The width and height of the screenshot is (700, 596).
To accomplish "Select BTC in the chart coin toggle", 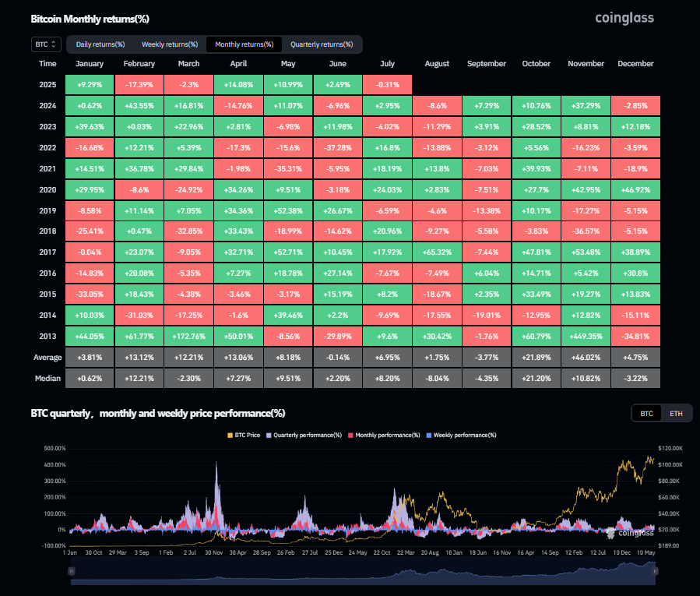I will tap(646, 414).
